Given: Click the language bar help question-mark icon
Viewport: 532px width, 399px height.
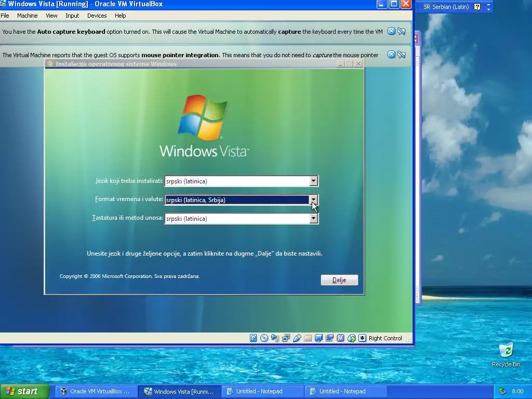Looking at the screenshot, I should [x=477, y=7].
